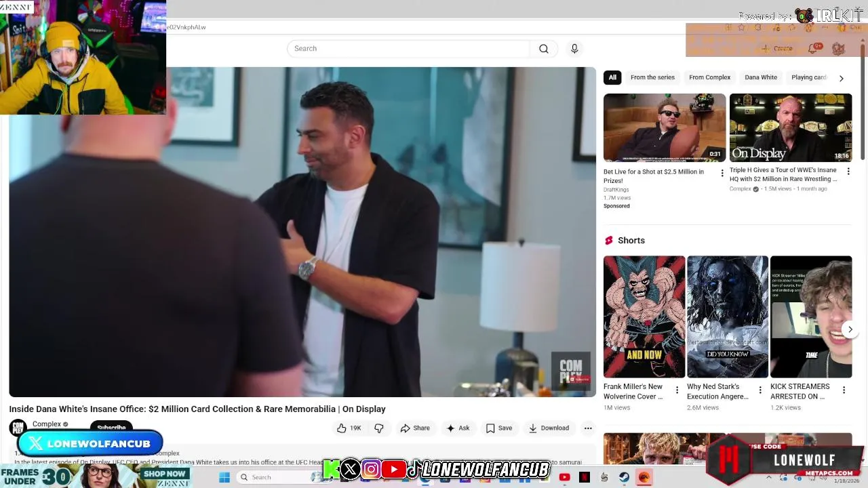Show more filter chips with right chevron
This screenshot has height=488, width=868.
pos(842,78)
